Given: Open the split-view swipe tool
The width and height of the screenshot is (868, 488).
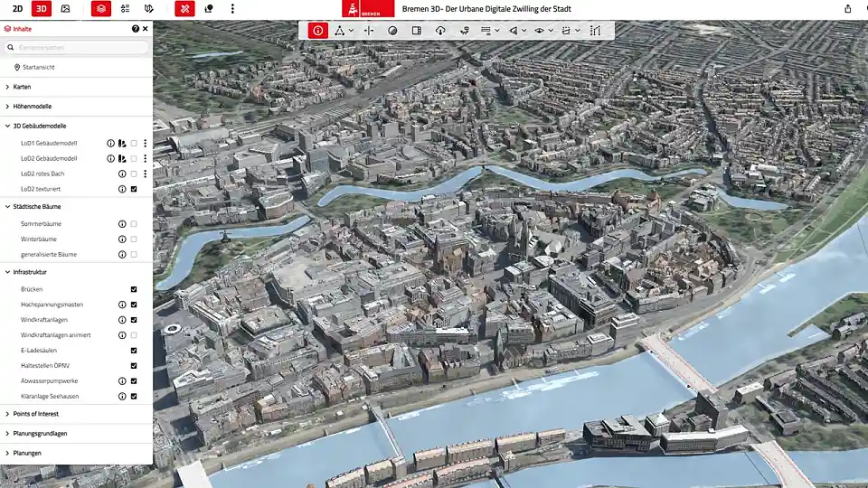Looking at the screenshot, I should [x=417, y=30].
